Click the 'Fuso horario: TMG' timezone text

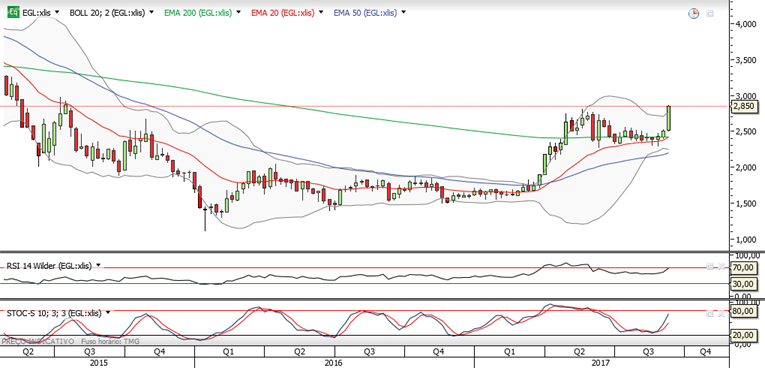(x=109, y=342)
